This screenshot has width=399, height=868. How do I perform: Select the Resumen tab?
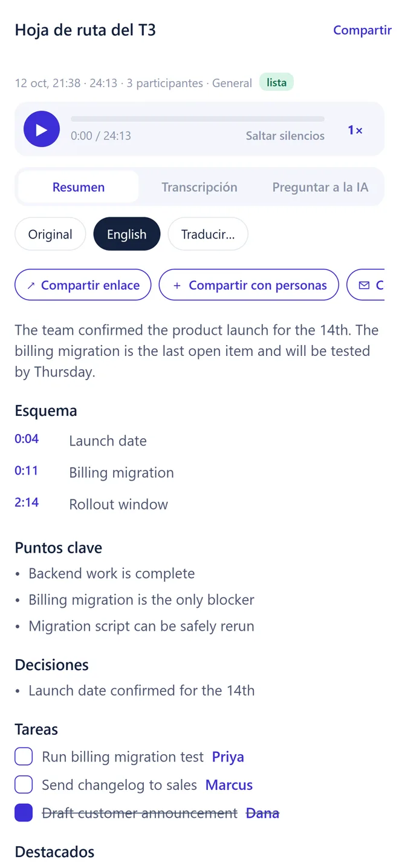79,187
